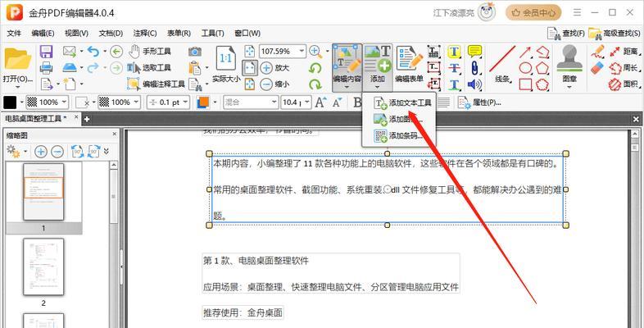This screenshot has height=328, width=644.
Task: Close the 缩略图 thumbnail panel
Action: pos(115,134)
